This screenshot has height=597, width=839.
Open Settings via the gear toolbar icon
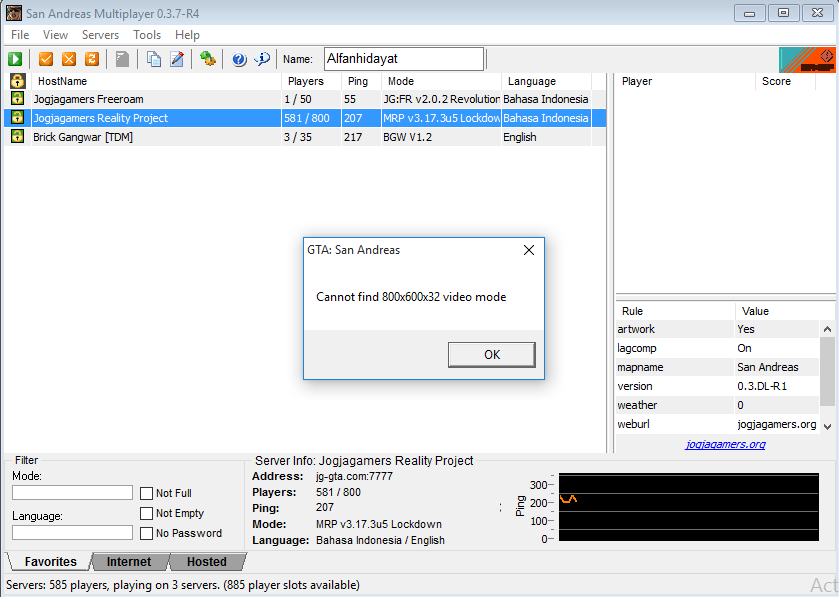tap(208, 59)
